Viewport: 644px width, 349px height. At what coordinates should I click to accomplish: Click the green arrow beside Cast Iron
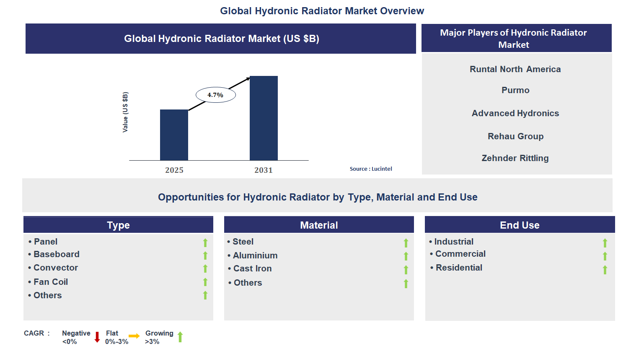pyautogui.click(x=406, y=270)
